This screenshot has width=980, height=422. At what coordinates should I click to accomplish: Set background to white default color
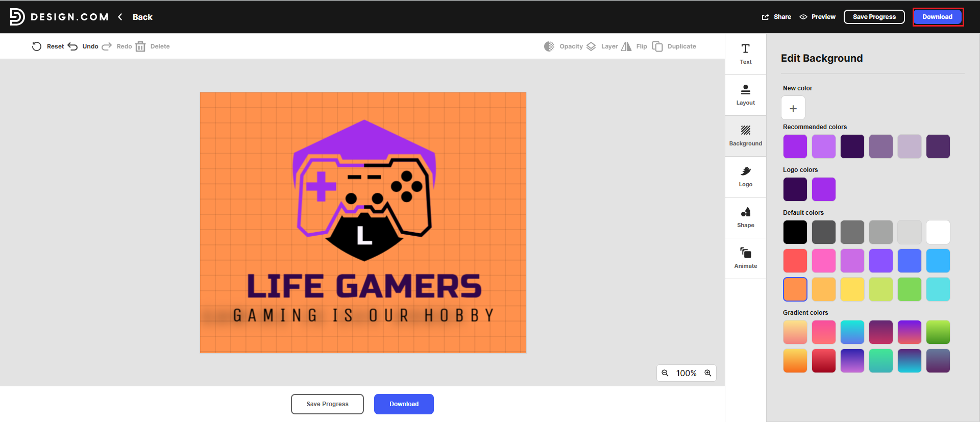[x=938, y=232]
